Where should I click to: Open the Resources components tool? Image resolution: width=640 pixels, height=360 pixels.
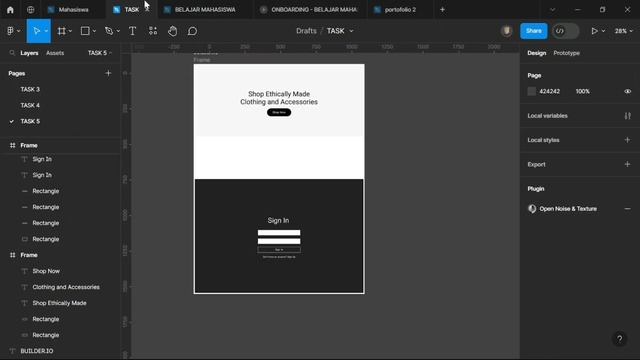153,31
